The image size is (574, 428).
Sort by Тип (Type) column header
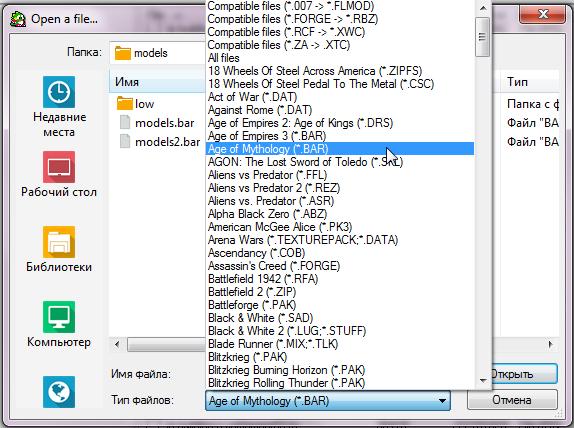(x=531, y=82)
